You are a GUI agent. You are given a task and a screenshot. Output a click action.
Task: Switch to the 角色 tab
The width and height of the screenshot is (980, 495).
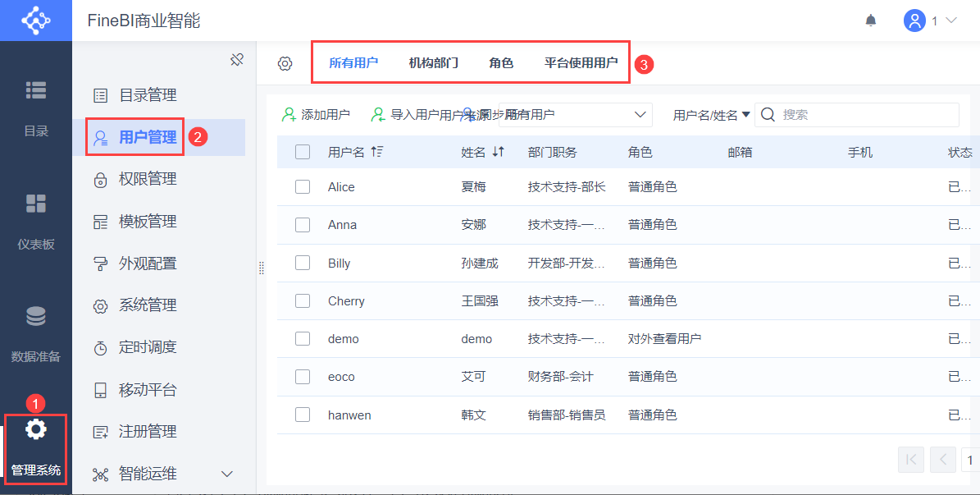pyautogui.click(x=501, y=63)
